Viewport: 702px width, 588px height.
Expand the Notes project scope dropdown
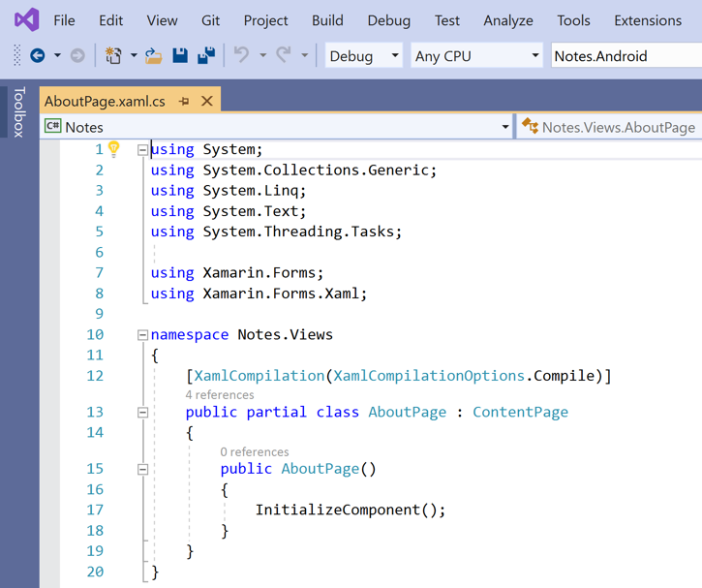click(x=505, y=127)
